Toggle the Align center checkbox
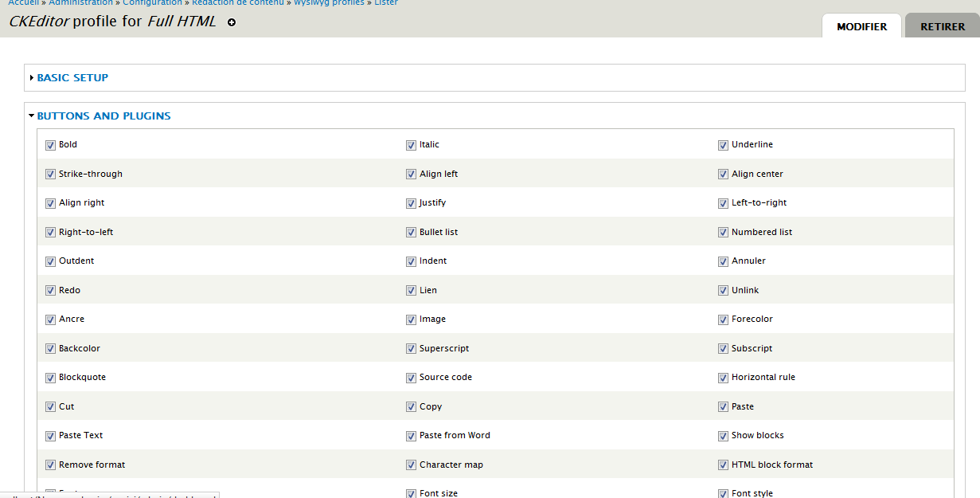Image resolution: width=980 pixels, height=498 pixels. [723, 174]
